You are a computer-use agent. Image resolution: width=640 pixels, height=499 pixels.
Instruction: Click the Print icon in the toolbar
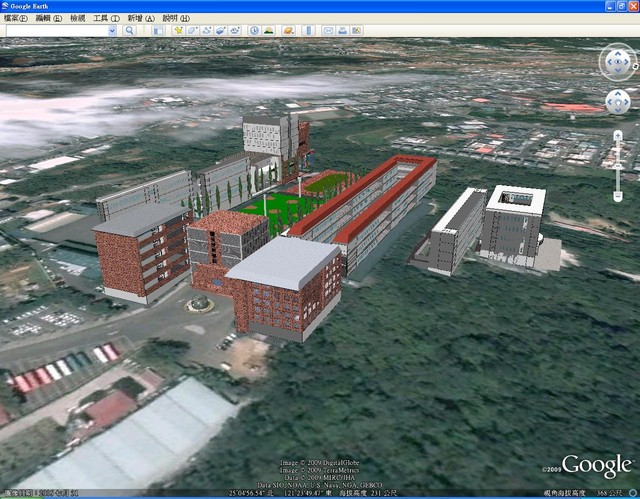(x=342, y=30)
